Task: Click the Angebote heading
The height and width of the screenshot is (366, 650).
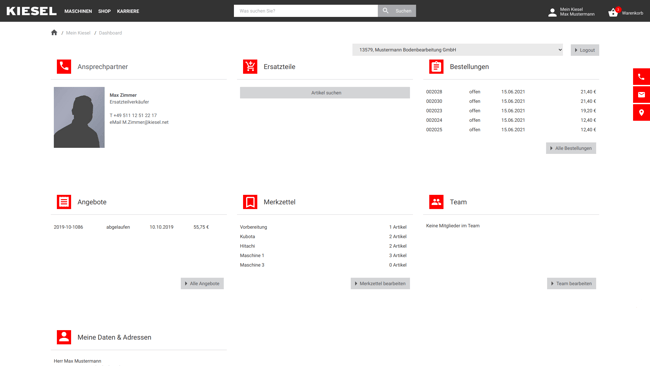Action: pos(92,202)
